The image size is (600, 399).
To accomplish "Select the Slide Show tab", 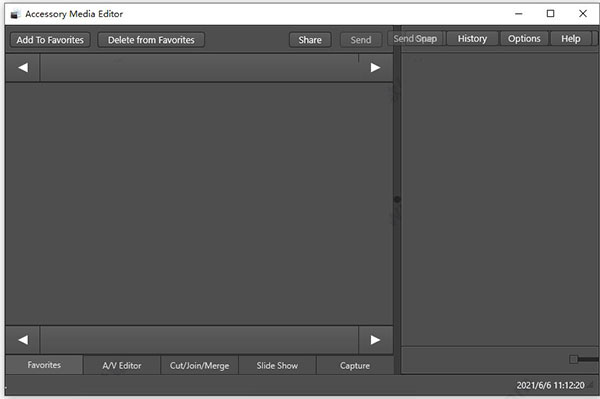I will coord(277,366).
